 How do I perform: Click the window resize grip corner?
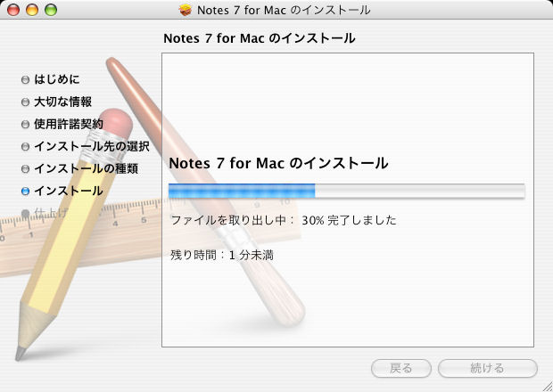point(547,386)
